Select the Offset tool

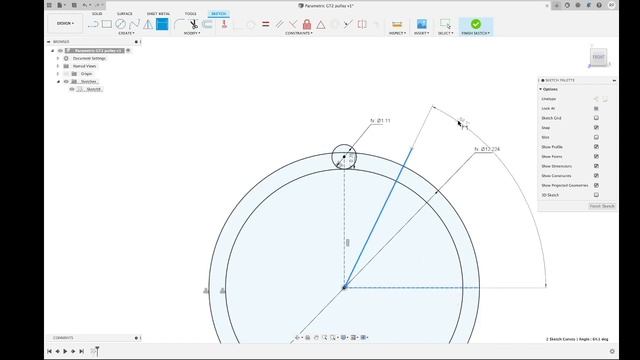point(207,24)
